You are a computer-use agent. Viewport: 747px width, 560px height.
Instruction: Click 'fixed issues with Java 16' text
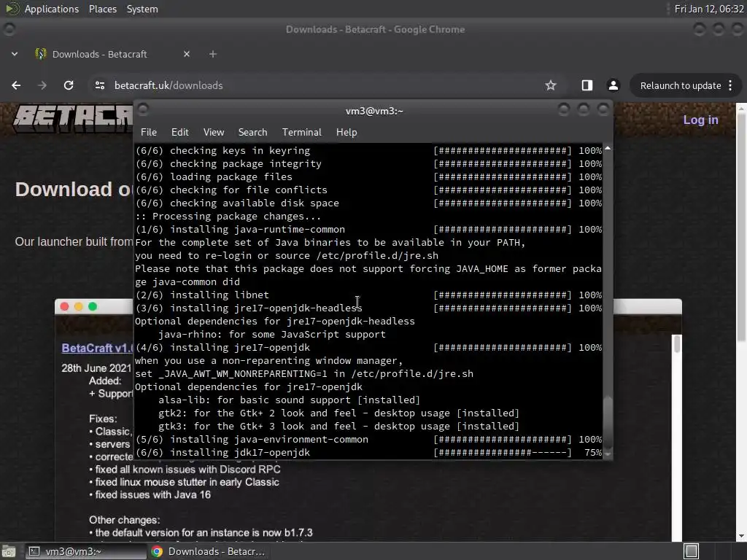click(x=152, y=495)
